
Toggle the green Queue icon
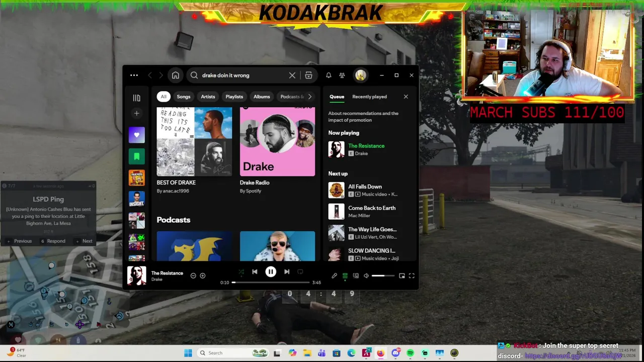point(345,276)
